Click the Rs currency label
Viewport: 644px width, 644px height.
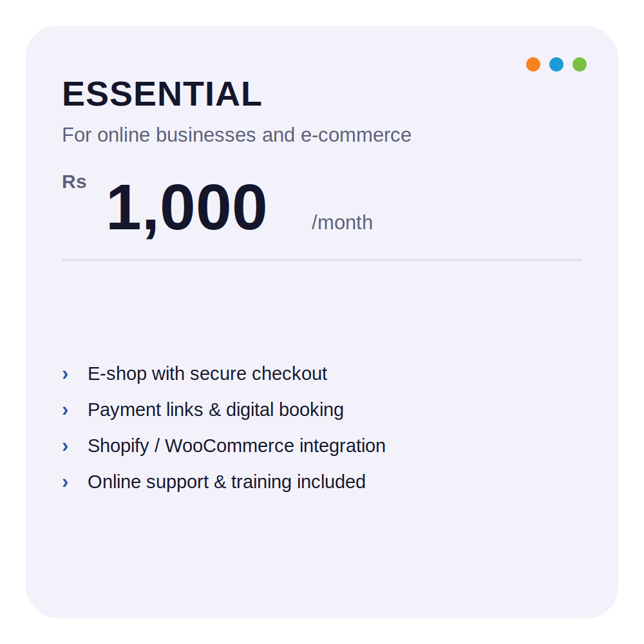[74, 182]
